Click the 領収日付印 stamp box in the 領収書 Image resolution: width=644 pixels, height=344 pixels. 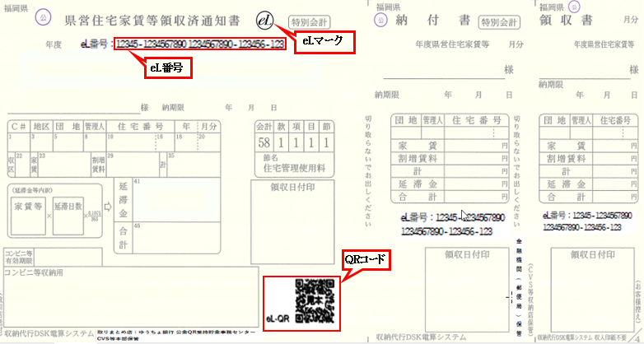(x=593, y=290)
